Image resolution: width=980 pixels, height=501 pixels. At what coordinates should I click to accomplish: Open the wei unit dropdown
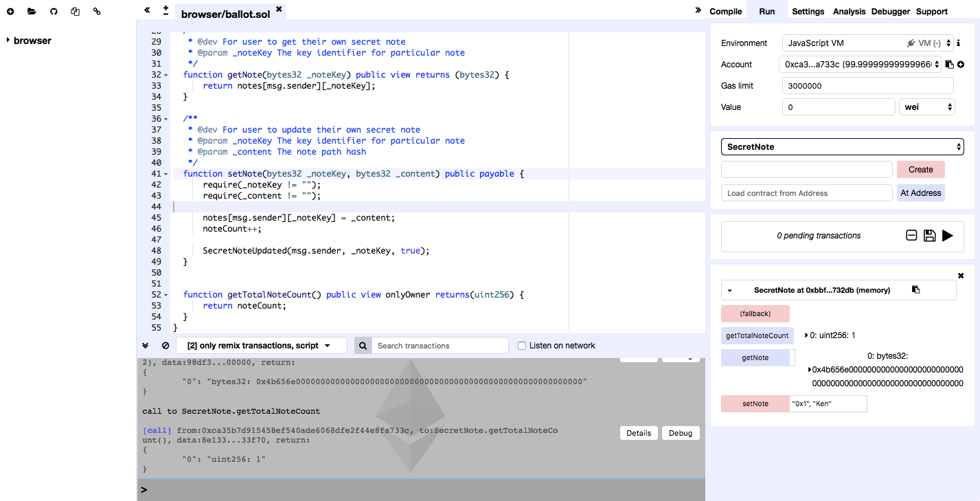pos(926,107)
